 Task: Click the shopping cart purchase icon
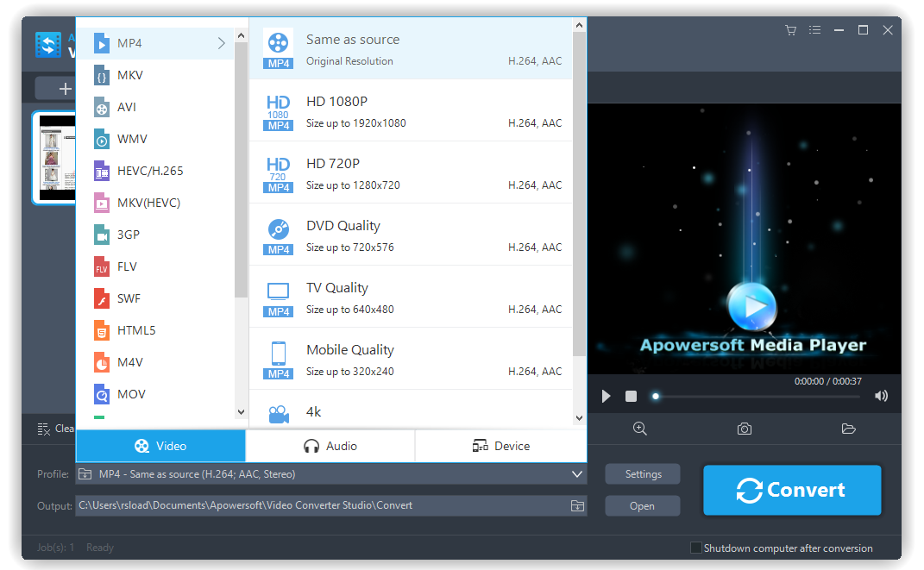pos(790,29)
